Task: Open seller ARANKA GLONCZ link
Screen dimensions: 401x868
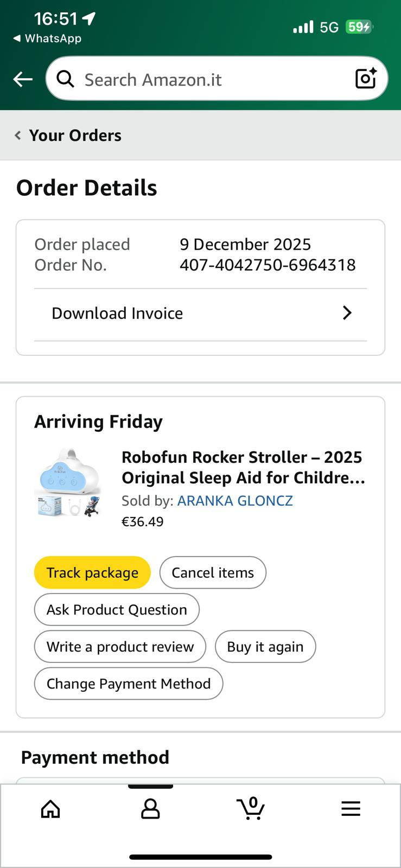Action: point(235,500)
